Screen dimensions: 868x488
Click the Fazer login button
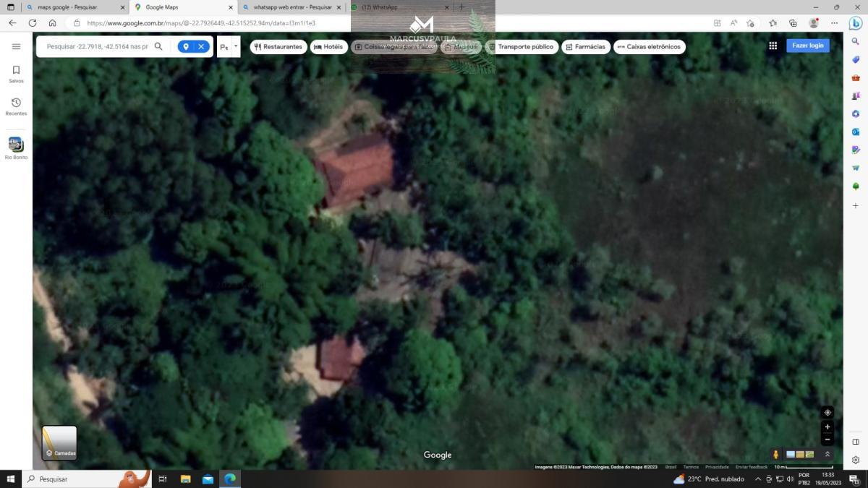[807, 46]
